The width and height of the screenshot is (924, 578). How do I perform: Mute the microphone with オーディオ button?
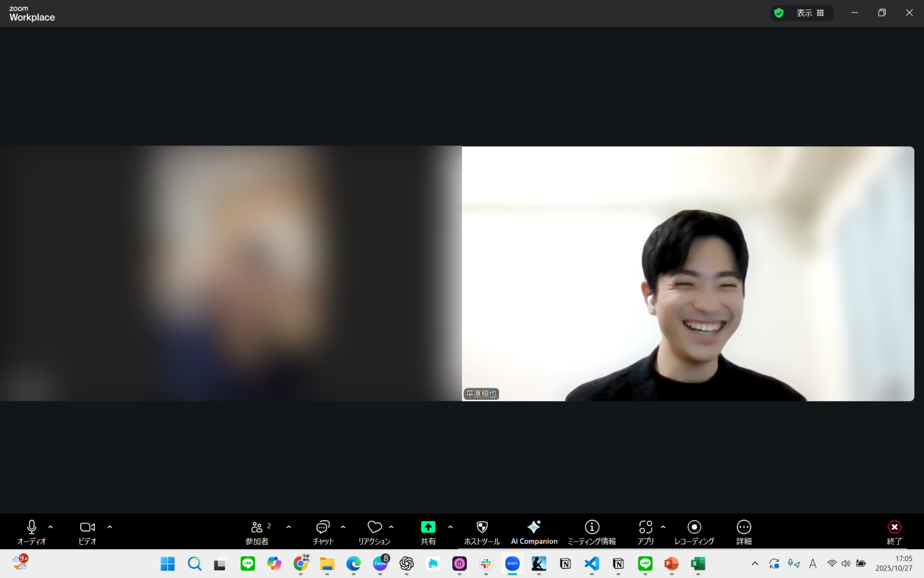pos(32,533)
